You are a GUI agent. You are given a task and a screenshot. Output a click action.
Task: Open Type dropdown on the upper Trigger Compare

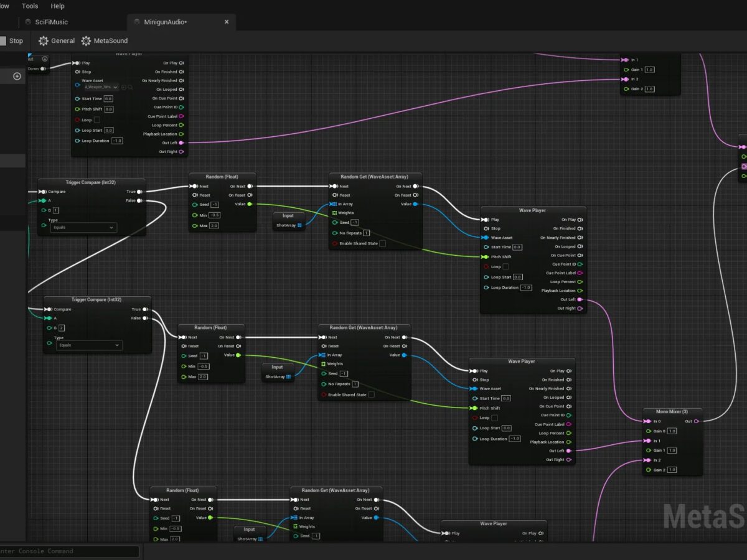tap(85, 228)
